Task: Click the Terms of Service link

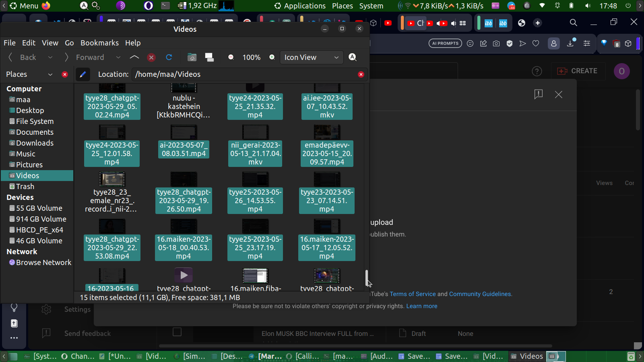Action: (x=413, y=294)
